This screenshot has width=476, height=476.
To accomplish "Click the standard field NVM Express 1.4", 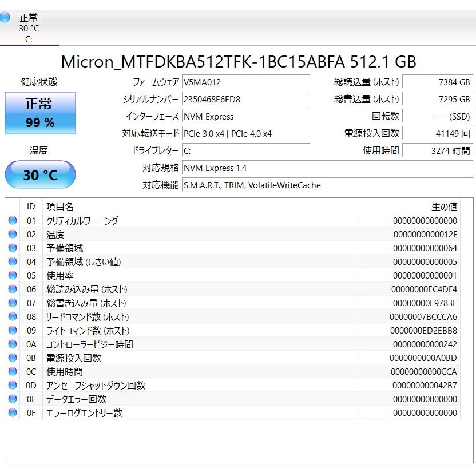I will click(328, 168).
